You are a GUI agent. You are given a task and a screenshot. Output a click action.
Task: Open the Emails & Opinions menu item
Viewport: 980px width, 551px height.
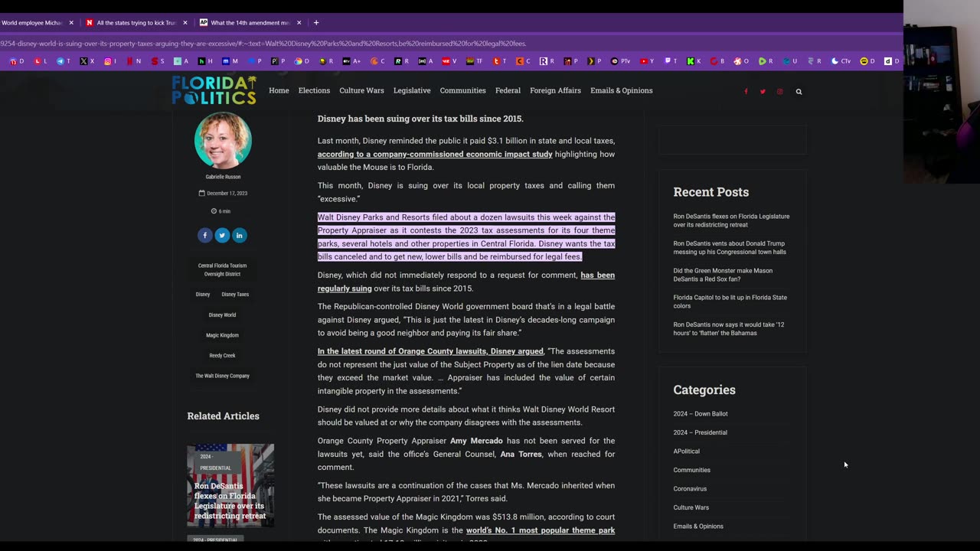tap(621, 90)
